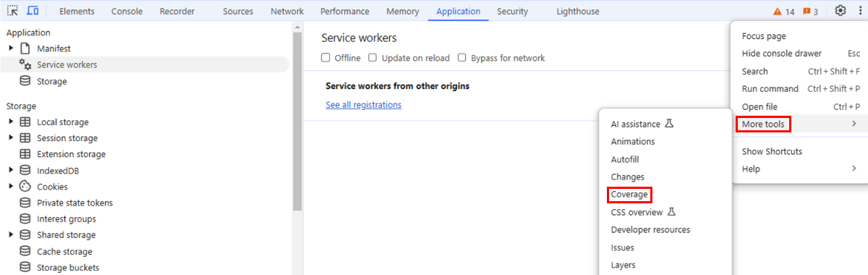Screen dimensions: 868x275
Task: Click the sidebar scrollbar up arrow
Action: [297, 26]
